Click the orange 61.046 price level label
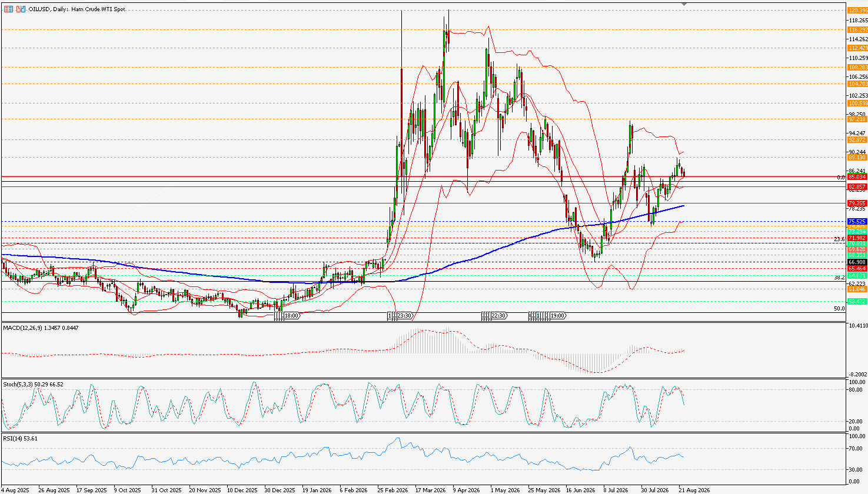 (x=856, y=289)
